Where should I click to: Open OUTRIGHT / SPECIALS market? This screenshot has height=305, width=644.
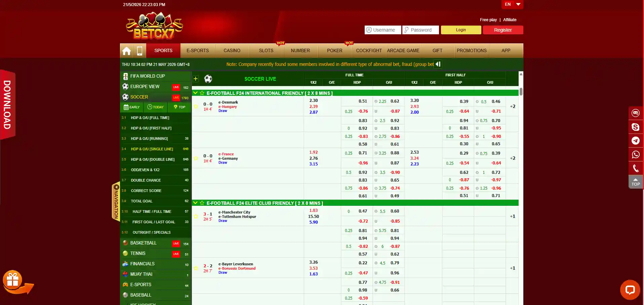point(156,232)
